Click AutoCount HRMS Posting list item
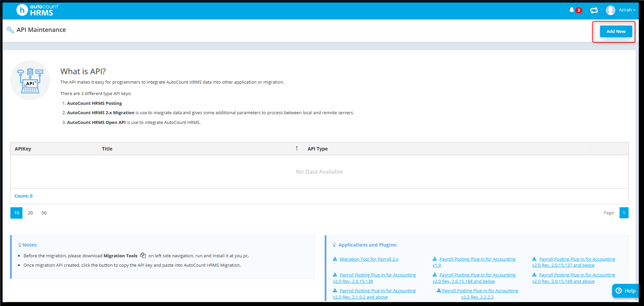The width and height of the screenshot is (644, 306). tap(94, 103)
